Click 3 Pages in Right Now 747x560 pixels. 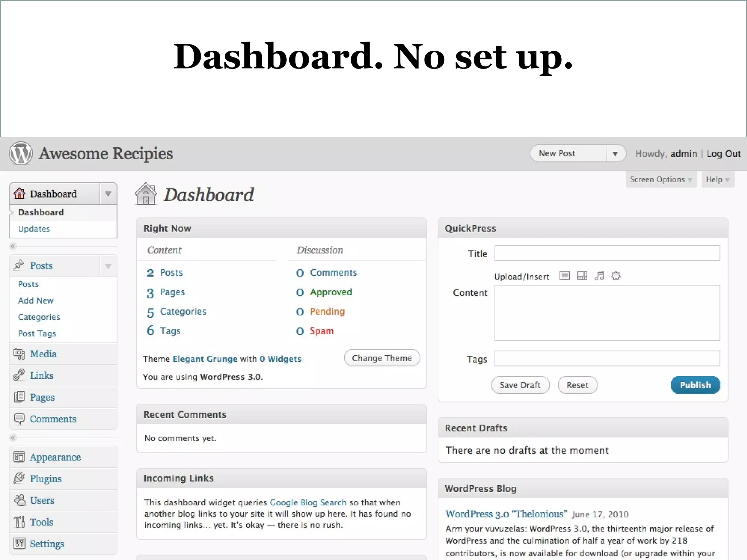point(166,292)
